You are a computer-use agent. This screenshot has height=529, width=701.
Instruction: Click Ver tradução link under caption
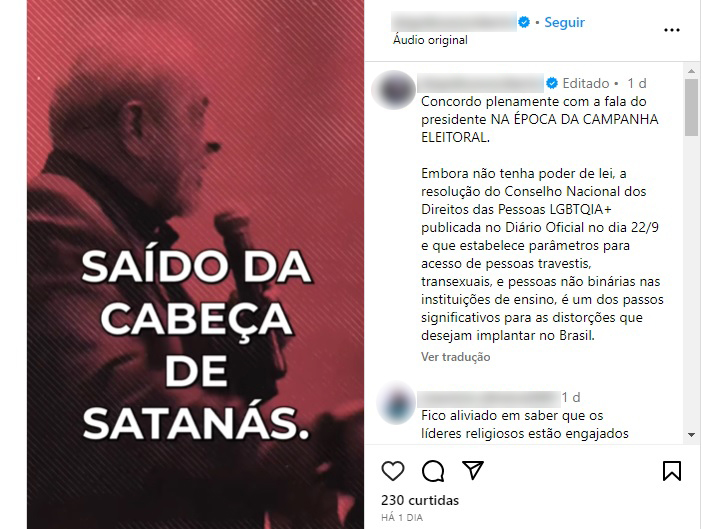click(455, 357)
